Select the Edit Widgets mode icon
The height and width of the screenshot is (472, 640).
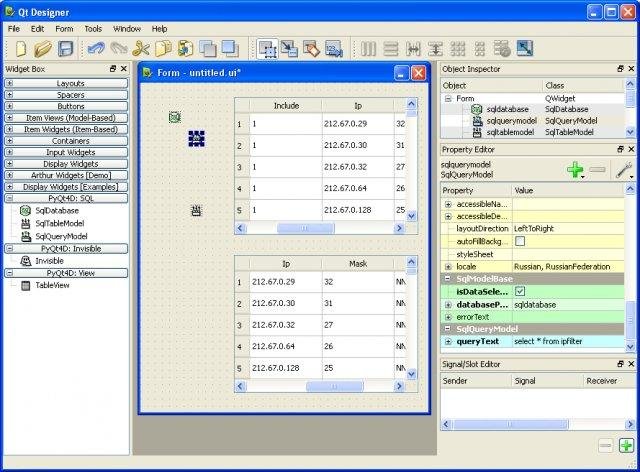[268, 49]
